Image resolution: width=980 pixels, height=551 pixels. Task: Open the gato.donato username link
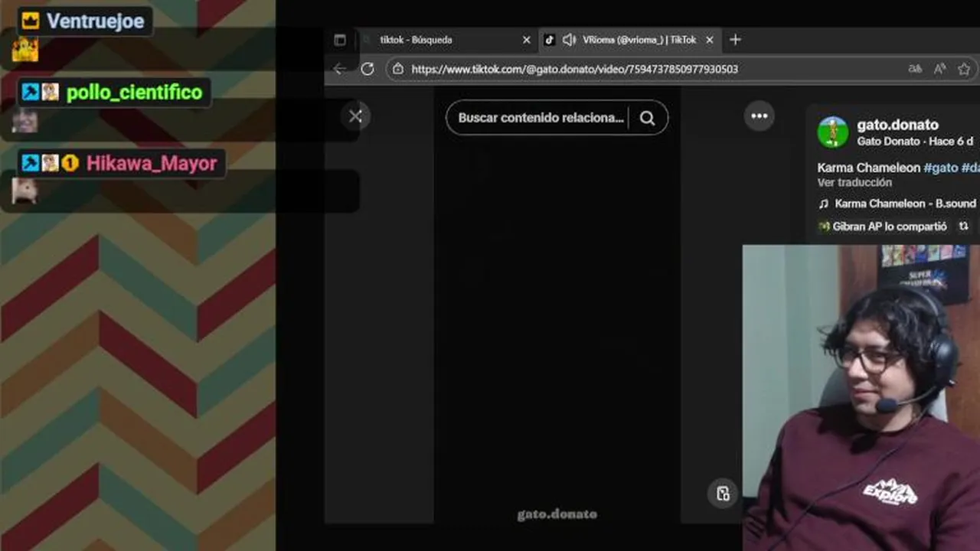tap(897, 125)
